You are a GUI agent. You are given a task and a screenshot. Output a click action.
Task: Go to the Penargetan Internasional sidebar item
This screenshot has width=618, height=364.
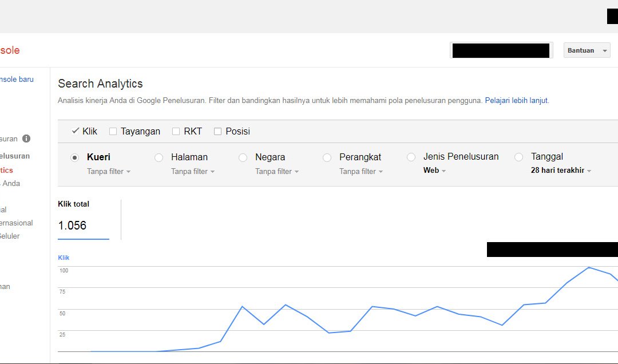pyautogui.click(x=16, y=223)
